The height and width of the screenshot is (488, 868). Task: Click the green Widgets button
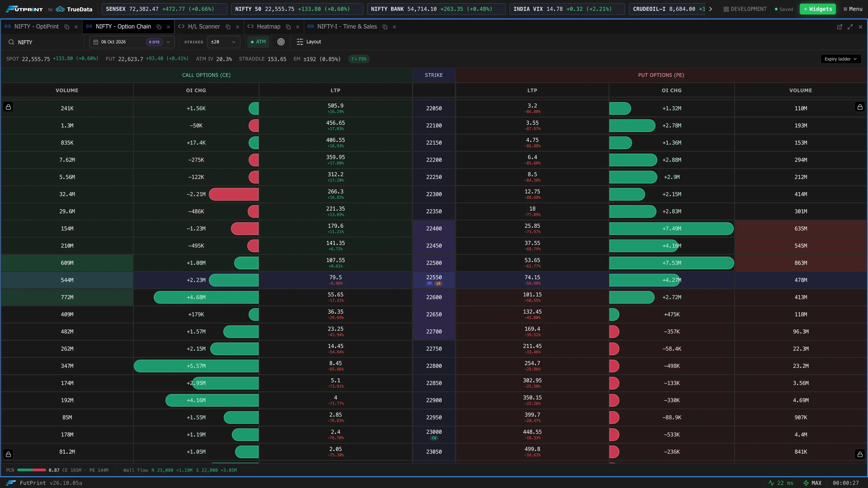817,9
